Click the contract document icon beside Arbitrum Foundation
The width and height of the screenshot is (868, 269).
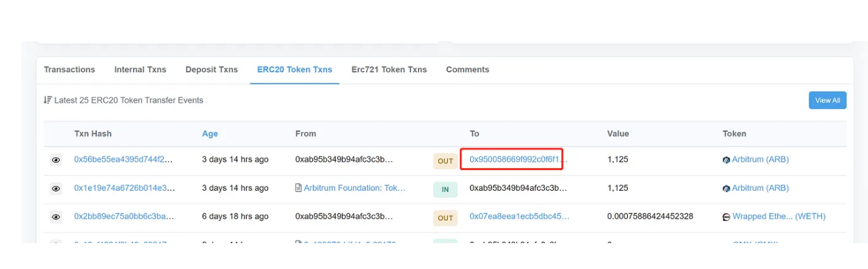point(299,188)
